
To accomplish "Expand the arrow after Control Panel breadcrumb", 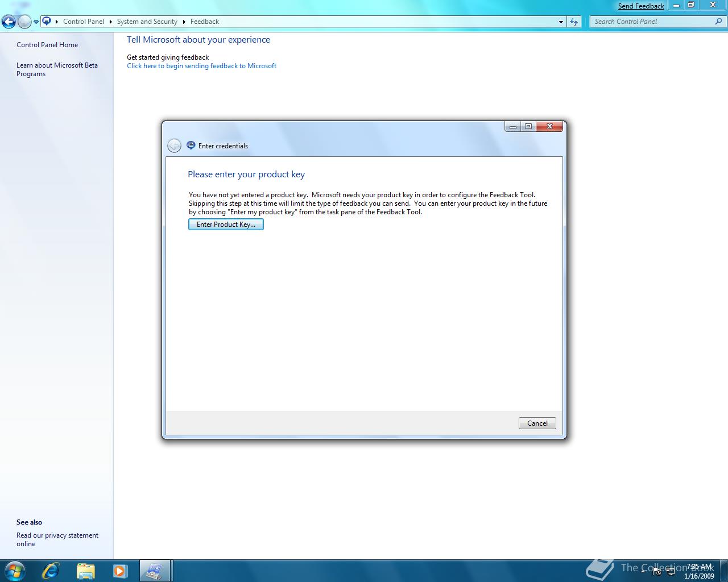I will coord(110,22).
